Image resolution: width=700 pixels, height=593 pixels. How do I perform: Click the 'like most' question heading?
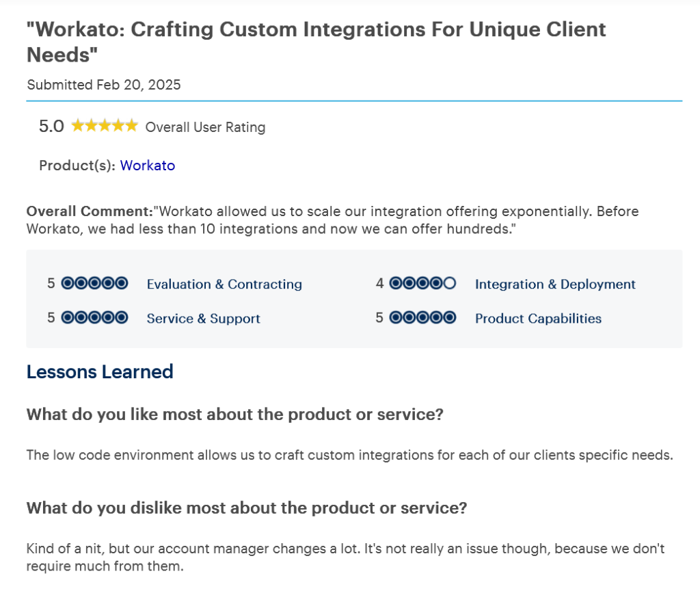tap(234, 414)
